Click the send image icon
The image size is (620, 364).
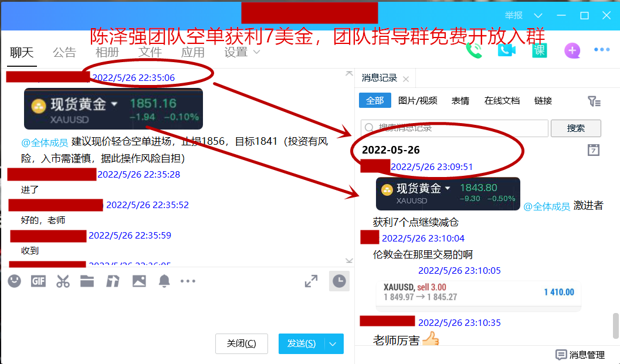tap(139, 281)
